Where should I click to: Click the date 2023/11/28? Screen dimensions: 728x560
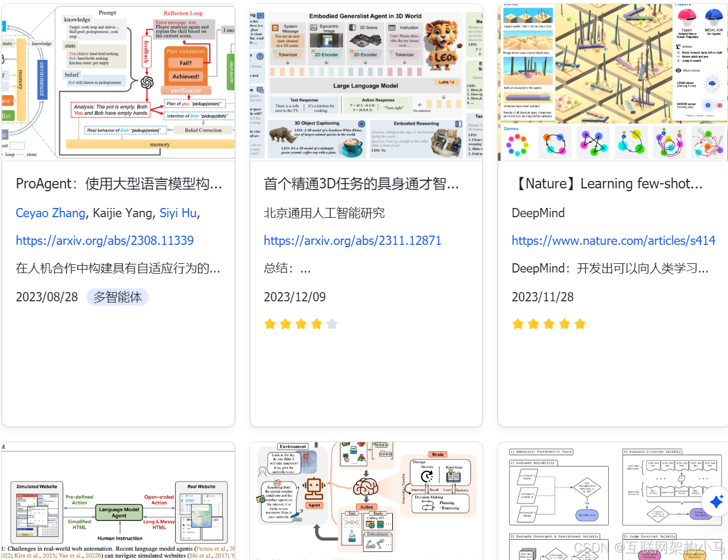point(543,297)
